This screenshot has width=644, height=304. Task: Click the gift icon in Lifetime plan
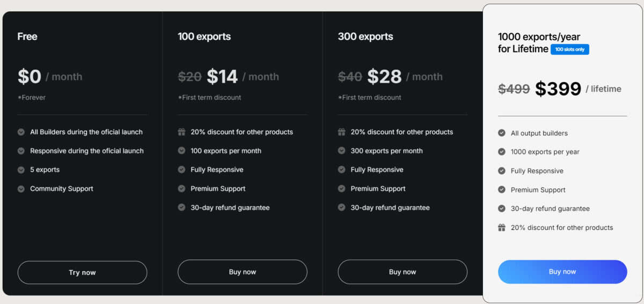(x=502, y=228)
